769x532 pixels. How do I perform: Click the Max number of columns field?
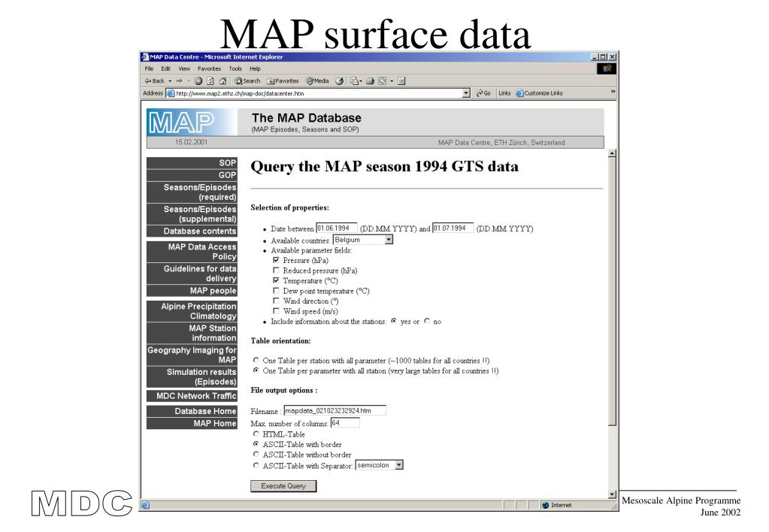[345, 422]
